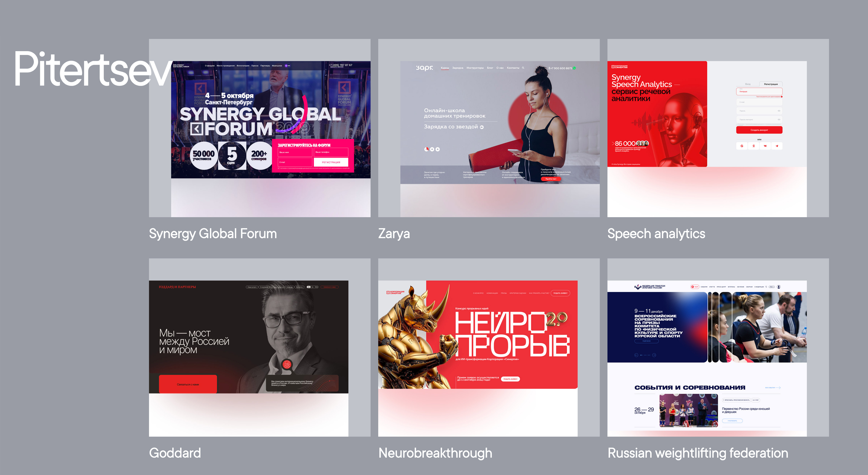Screen dimensions: 868x475
Task: Click the Zarya logo in the header
Action: click(x=425, y=68)
